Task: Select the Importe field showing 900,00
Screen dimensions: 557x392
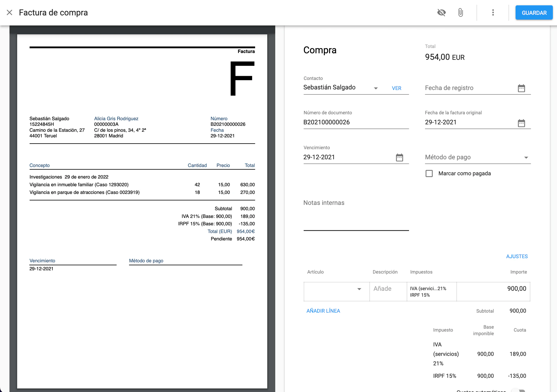Action: click(493, 289)
